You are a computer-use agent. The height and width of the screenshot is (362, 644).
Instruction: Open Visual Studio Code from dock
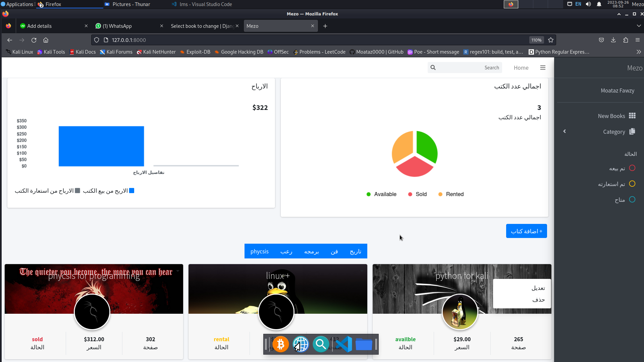(344, 344)
